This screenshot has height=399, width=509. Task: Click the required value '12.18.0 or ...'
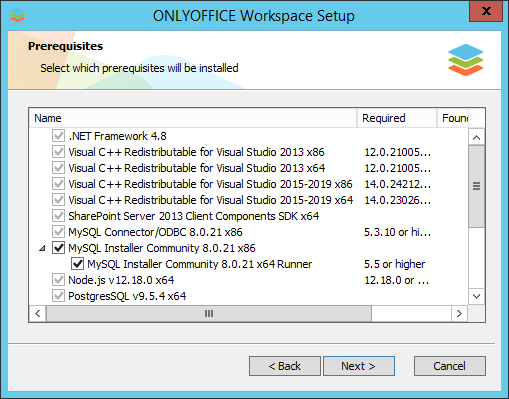click(396, 280)
